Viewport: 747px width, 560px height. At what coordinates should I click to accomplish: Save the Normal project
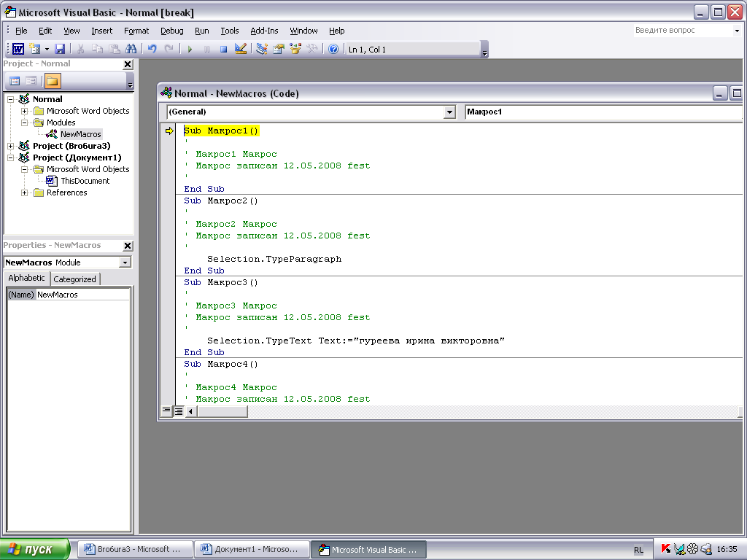coord(60,49)
